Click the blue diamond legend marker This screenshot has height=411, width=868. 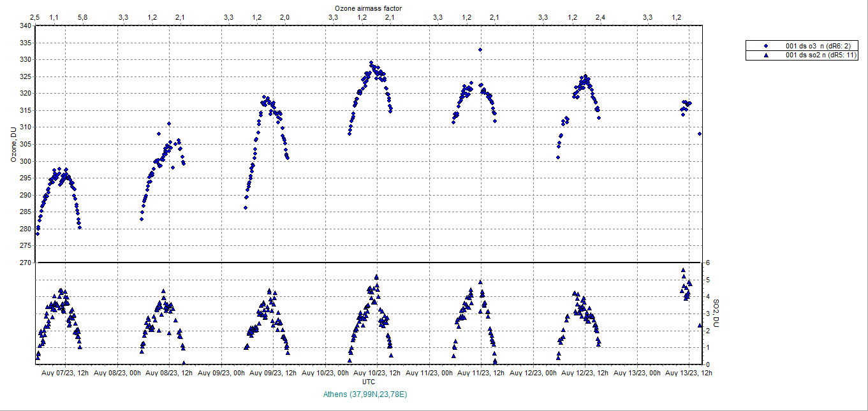coord(766,46)
